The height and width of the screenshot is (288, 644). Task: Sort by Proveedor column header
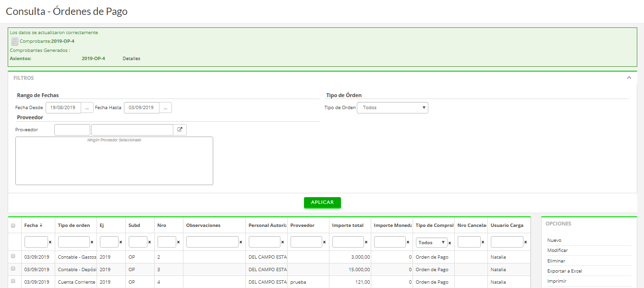click(x=303, y=225)
